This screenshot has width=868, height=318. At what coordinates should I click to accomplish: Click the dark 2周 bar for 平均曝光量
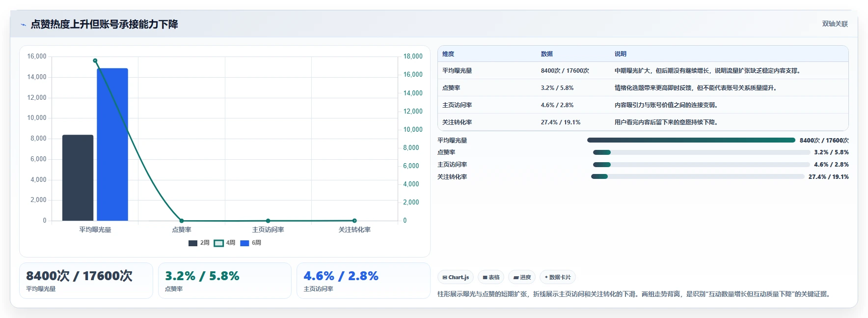click(78, 177)
